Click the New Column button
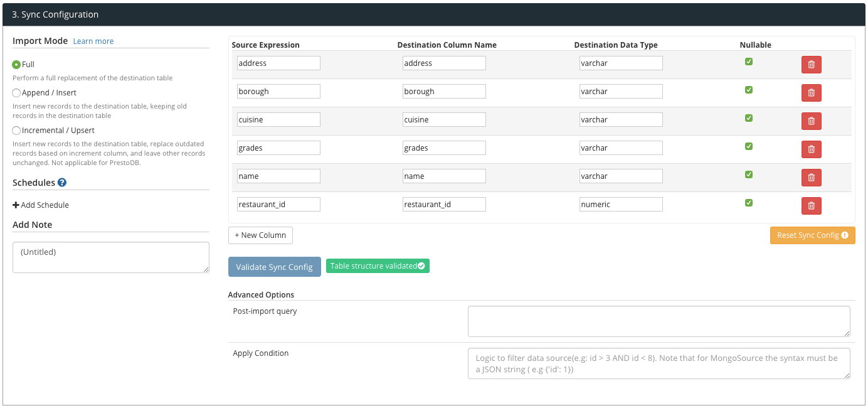868x408 pixels. 260,235
